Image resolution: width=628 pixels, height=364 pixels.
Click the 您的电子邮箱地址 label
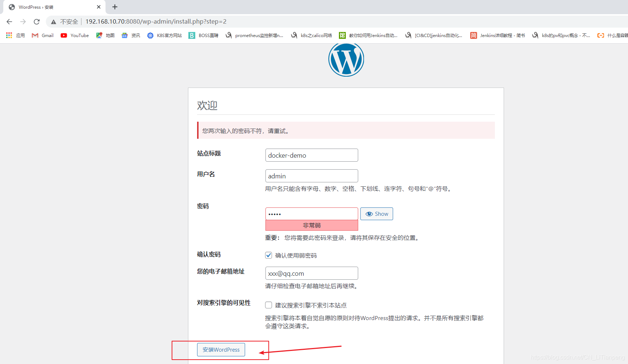coord(221,271)
